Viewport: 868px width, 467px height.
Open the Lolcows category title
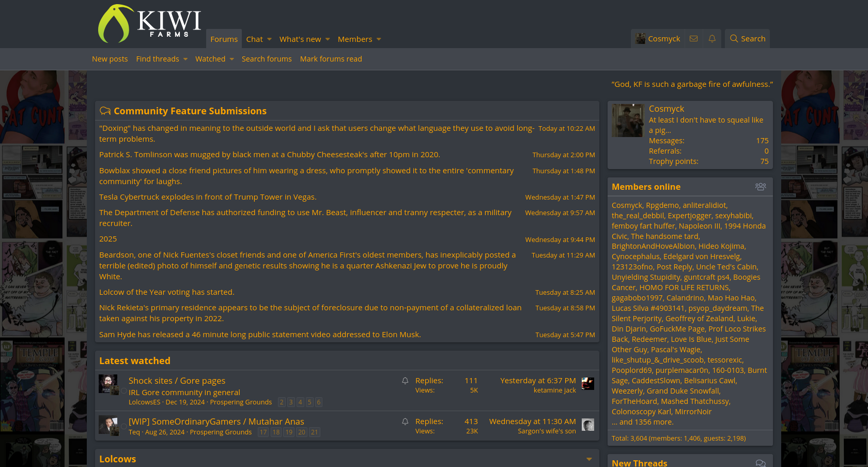118,459
